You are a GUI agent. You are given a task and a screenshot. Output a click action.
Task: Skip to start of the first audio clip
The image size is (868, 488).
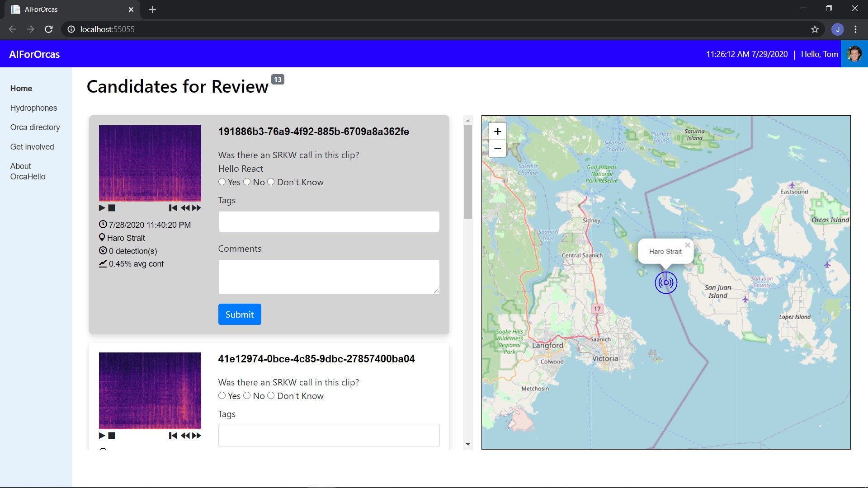173,208
